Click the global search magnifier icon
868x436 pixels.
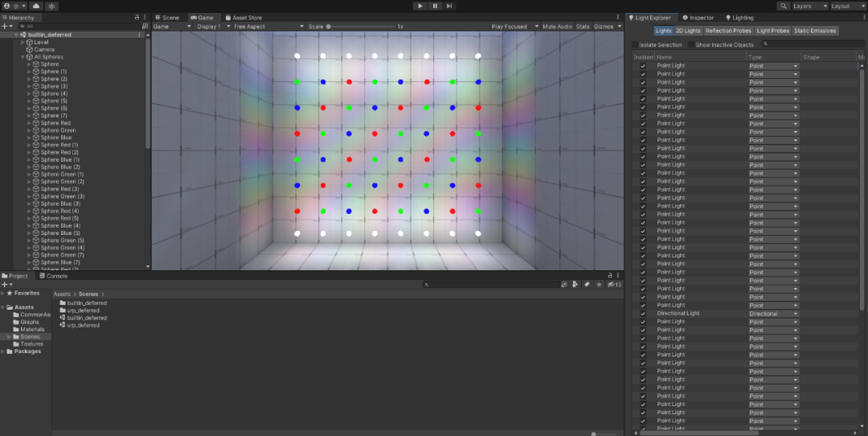pyautogui.click(x=783, y=6)
